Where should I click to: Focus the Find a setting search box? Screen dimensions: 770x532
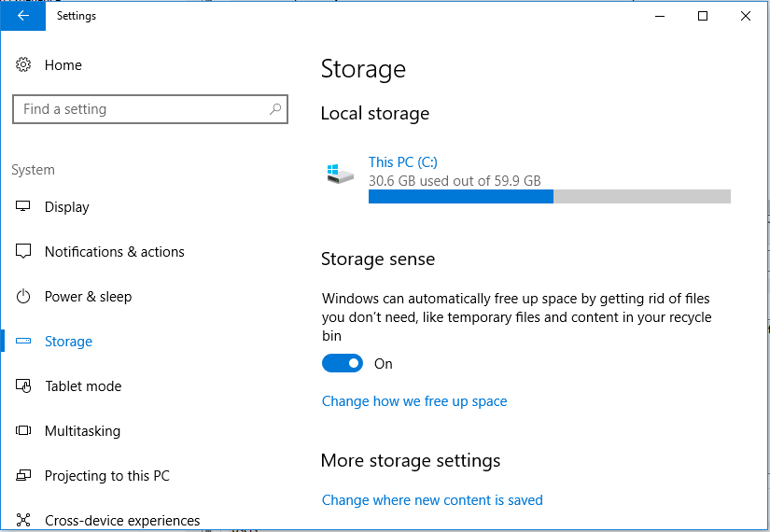click(x=140, y=109)
